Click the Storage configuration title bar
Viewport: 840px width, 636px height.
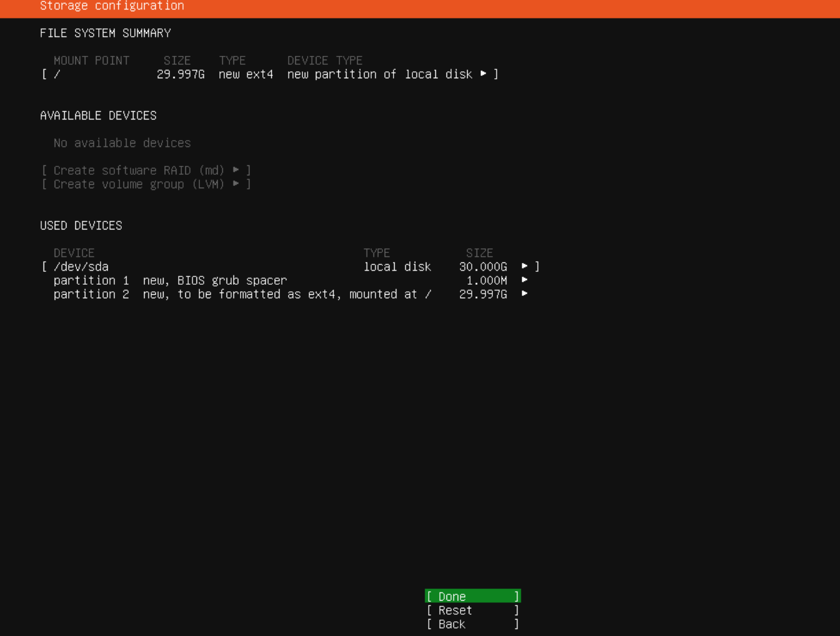coord(112,6)
